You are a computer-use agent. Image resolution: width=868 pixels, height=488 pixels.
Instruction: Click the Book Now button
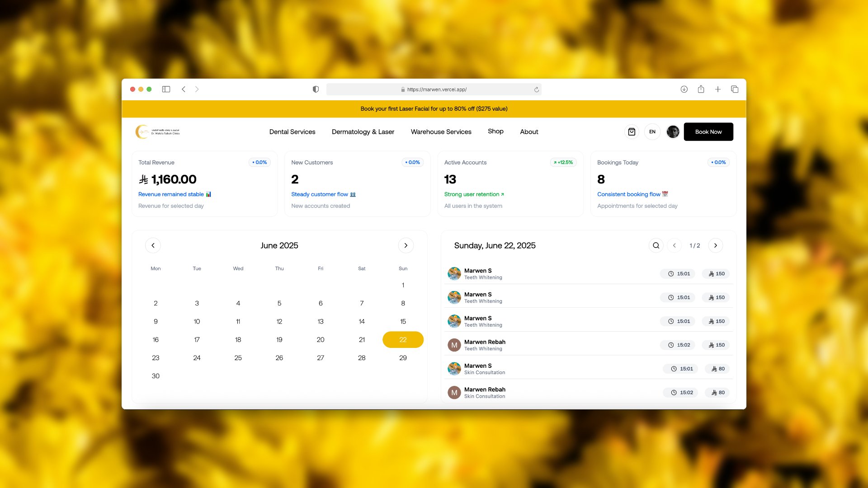point(708,131)
